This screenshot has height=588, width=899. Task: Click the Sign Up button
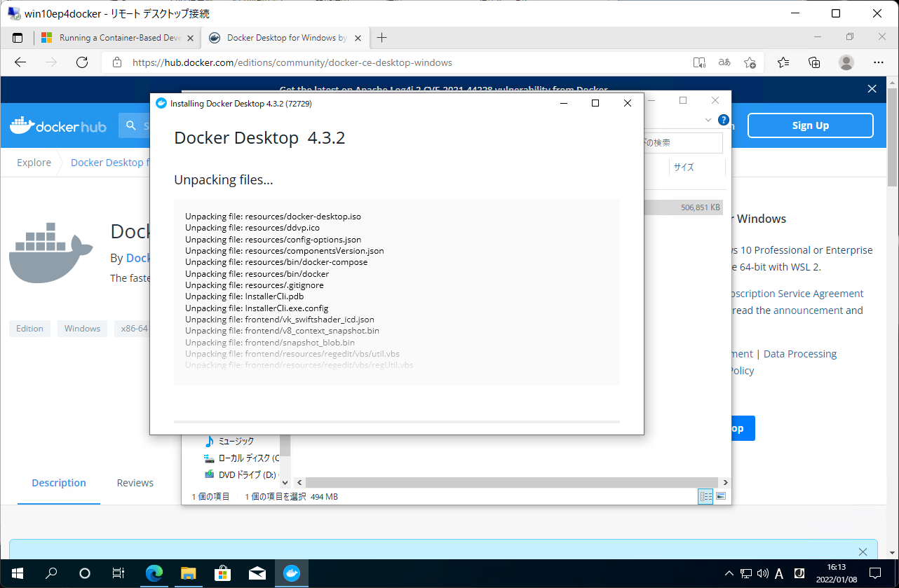810,125
